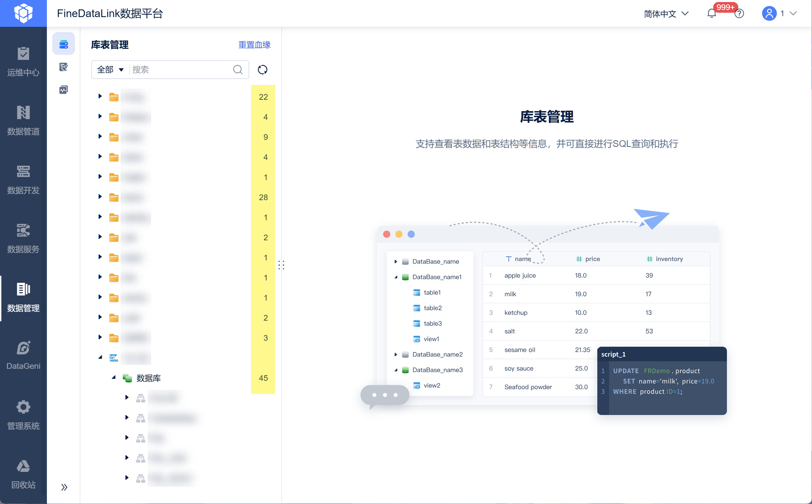Open 回收站 recycle bin
This screenshot has width=812, height=504.
(23, 475)
